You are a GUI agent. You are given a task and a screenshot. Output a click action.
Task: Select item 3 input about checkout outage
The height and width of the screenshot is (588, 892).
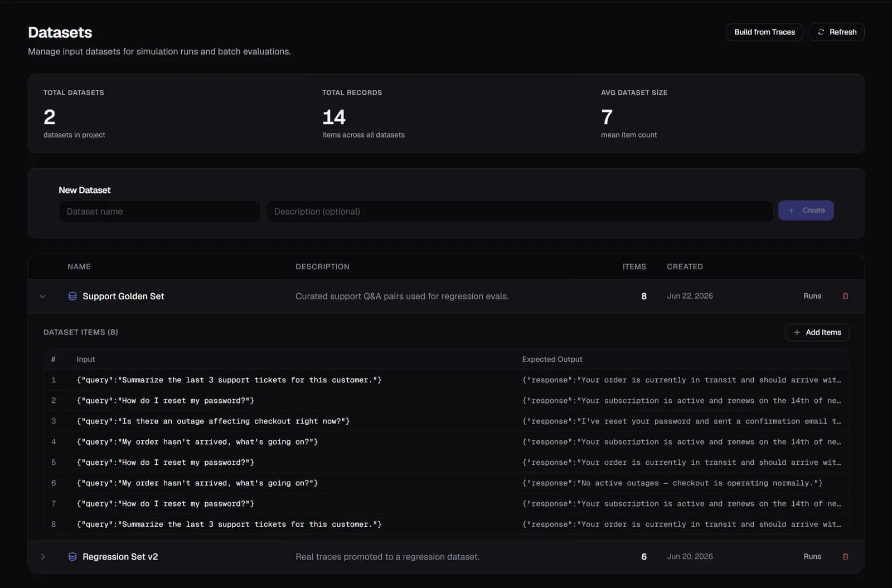point(213,421)
